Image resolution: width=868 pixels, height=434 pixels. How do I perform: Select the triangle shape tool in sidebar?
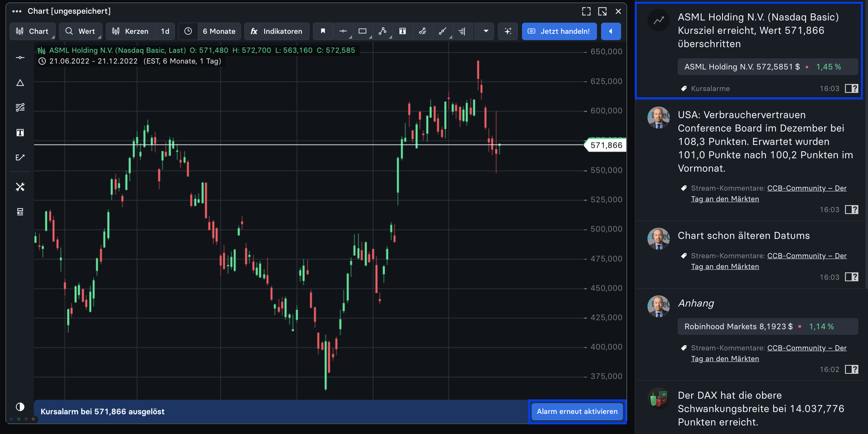[x=20, y=82]
